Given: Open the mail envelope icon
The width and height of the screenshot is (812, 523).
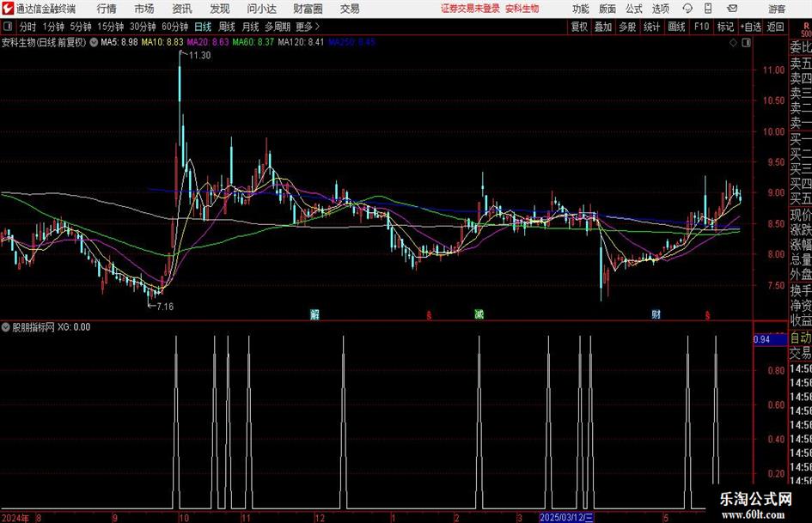Looking at the screenshot, I should 732,9.
